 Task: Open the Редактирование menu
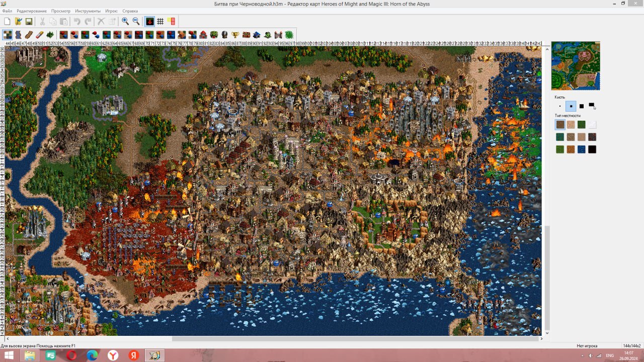click(x=32, y=11)
